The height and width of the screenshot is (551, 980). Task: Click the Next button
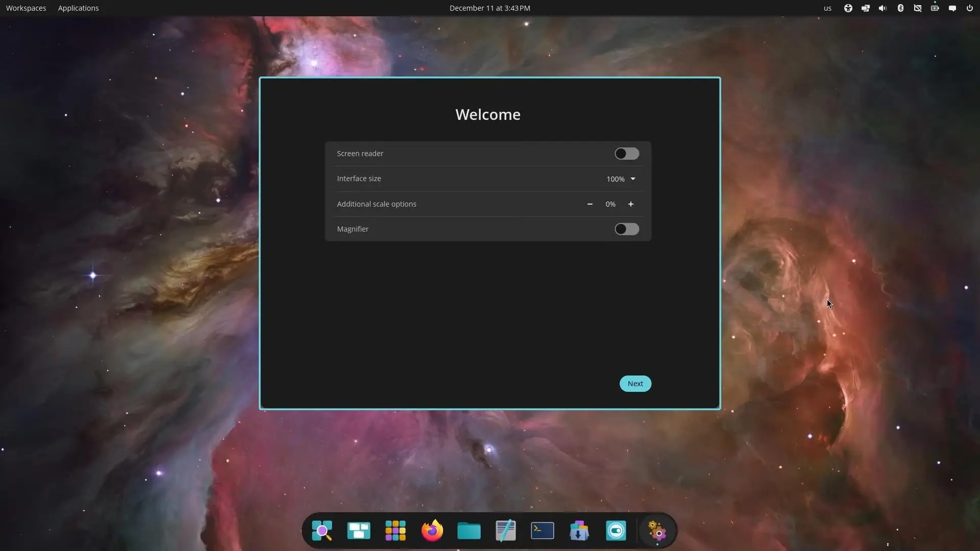635,384
